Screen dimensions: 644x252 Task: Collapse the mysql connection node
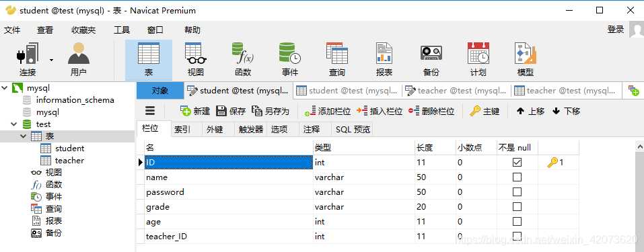[5, 88]
